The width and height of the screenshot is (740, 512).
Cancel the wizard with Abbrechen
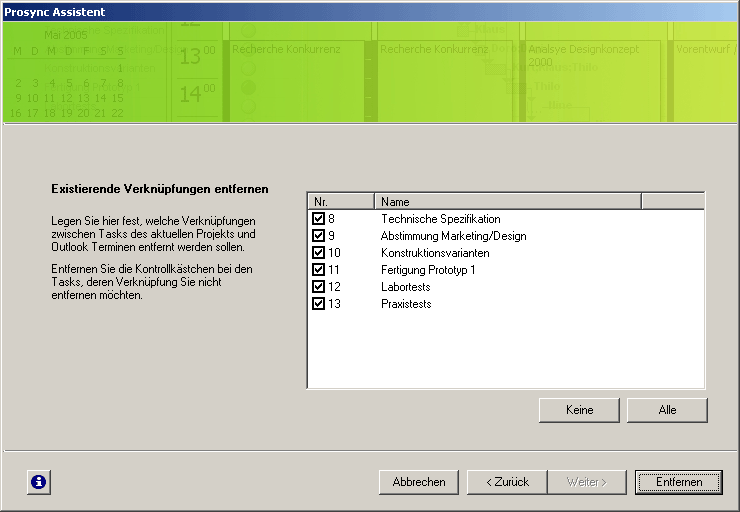click(x=419, y=482)
